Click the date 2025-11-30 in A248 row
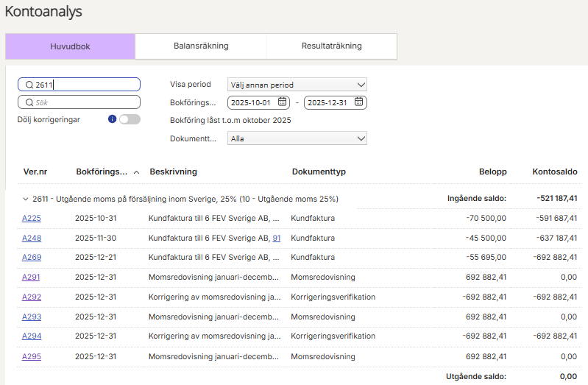588x385 pixels. pyautogui.click(x=96, y=238)
